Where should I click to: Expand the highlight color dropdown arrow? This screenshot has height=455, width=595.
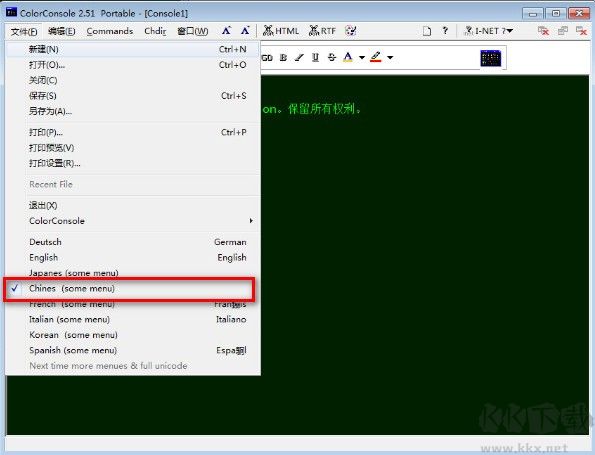point(390,58)
